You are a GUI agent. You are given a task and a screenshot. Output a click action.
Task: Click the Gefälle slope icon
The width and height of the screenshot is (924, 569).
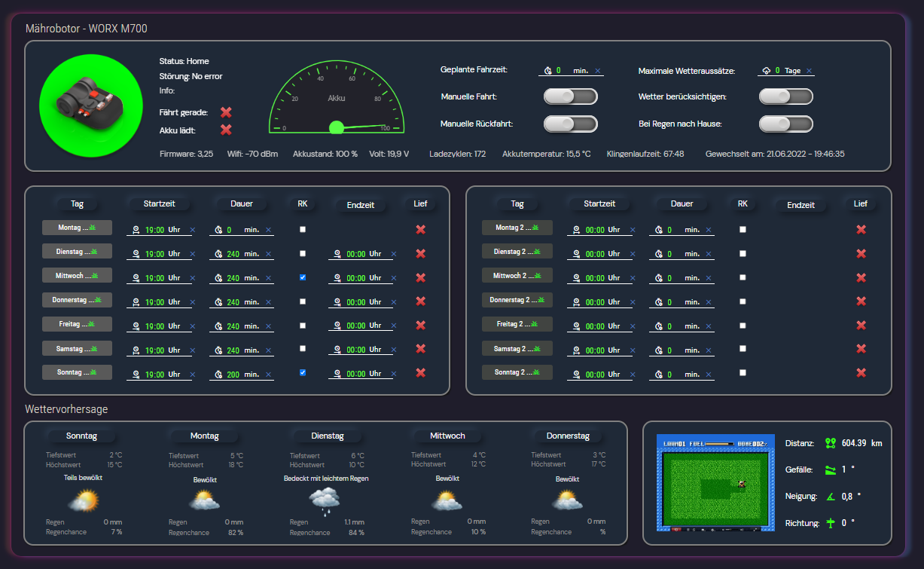(831, 470)
